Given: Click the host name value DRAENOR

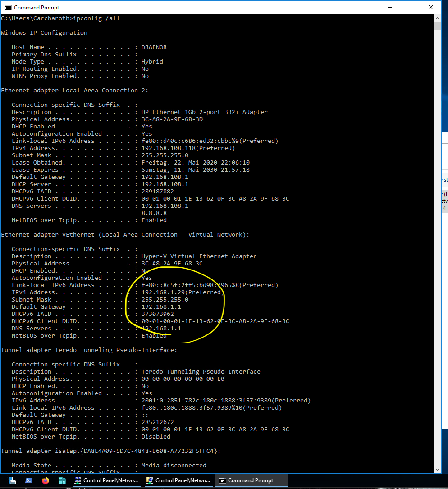Looking at the screenshot, I should click(x=154, y=47).
